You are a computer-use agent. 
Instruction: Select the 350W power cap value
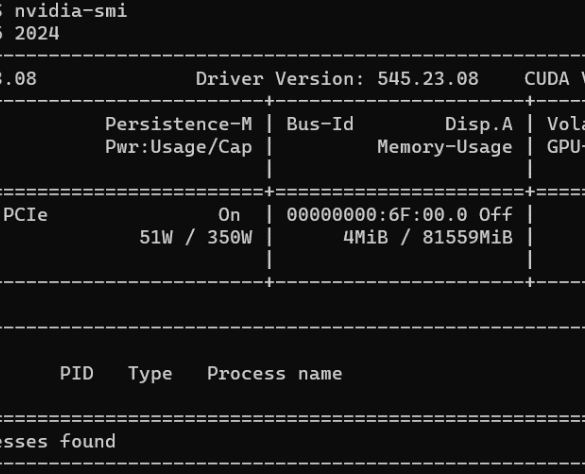(x=230, y=237)
